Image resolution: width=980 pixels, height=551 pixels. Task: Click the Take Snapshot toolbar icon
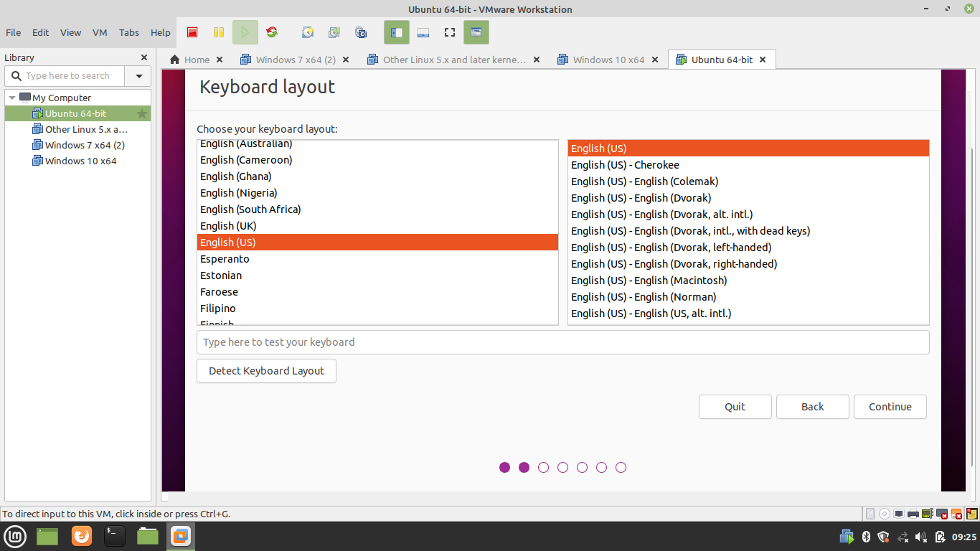tap(308, 32)
